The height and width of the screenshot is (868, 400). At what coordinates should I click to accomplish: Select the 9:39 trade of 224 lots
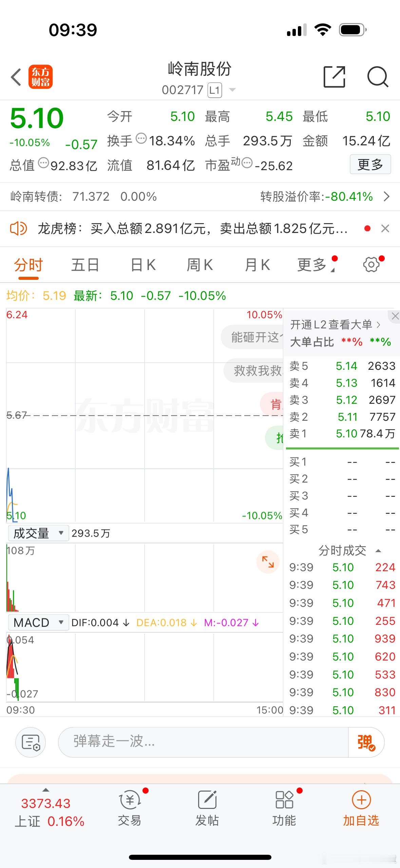click(342, 567)
